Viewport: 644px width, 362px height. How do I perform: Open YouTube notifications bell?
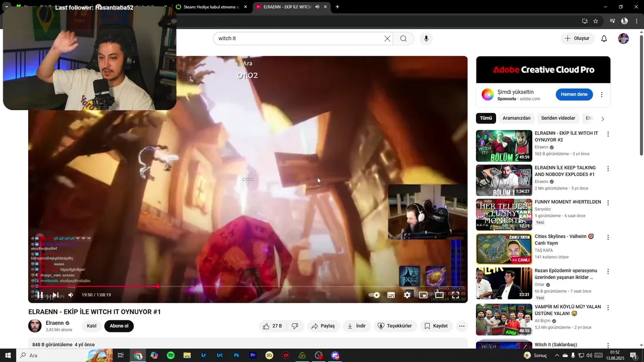click(604, 39)
